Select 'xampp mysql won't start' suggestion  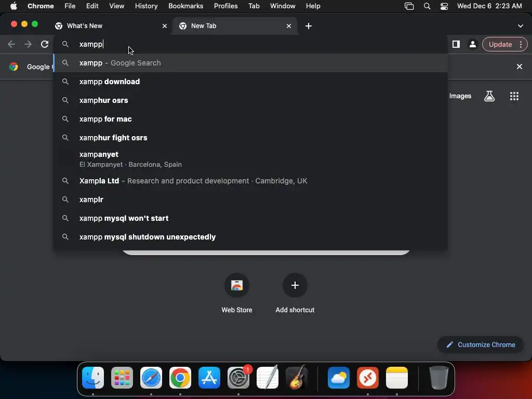tap(250, 218)
